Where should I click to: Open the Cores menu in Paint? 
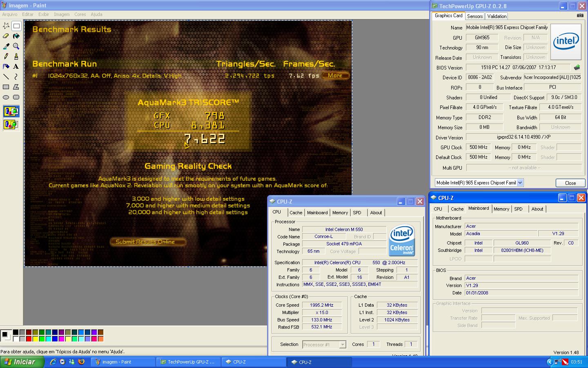(x=80, y=14)
